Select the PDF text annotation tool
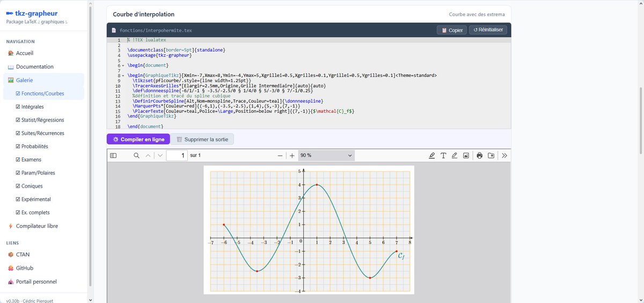Viewport: 644px width, 303px height. (x=443, y=155)
